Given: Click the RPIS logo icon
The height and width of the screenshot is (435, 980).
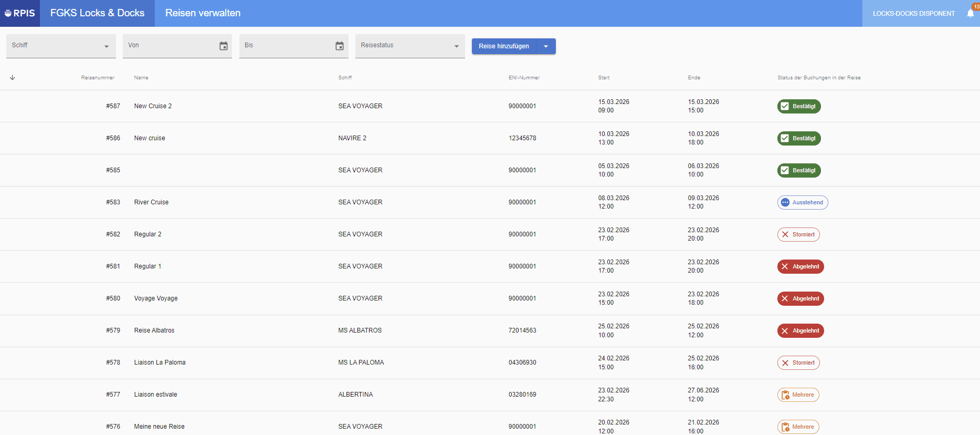Looking at the screenshot, I should tap(19, 13).
